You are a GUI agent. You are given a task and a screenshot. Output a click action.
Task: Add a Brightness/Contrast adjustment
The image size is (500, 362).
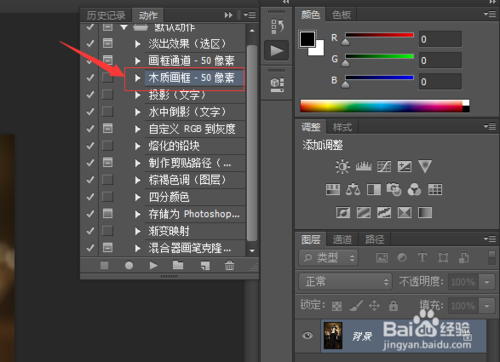coord(342,166)
